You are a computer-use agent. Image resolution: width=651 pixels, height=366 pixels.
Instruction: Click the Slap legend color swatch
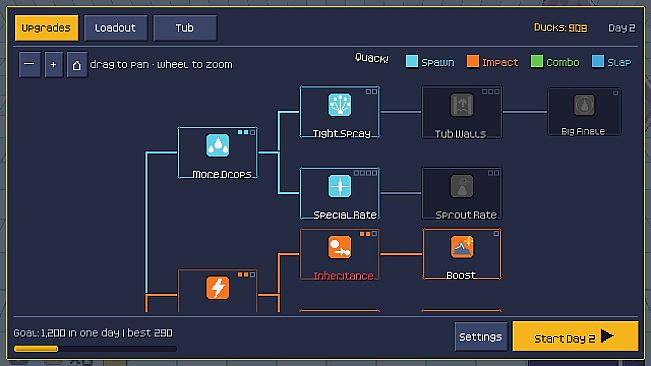click(x=598, y=61)
